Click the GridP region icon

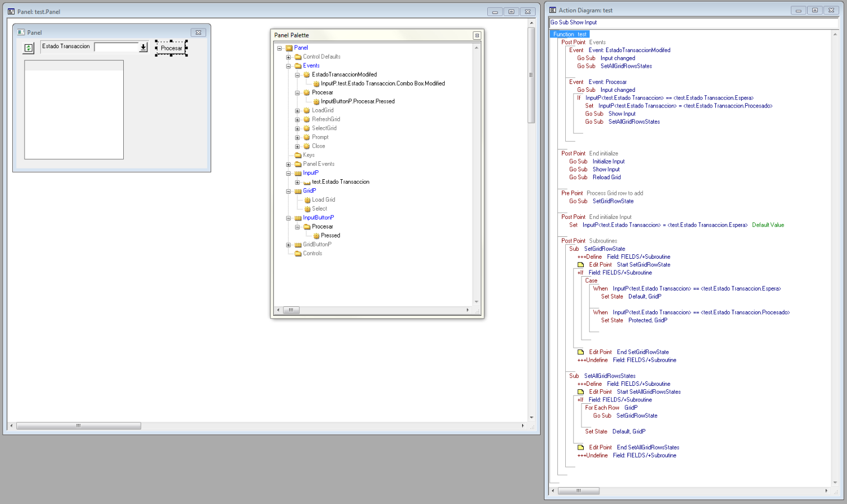click(298, 192)
